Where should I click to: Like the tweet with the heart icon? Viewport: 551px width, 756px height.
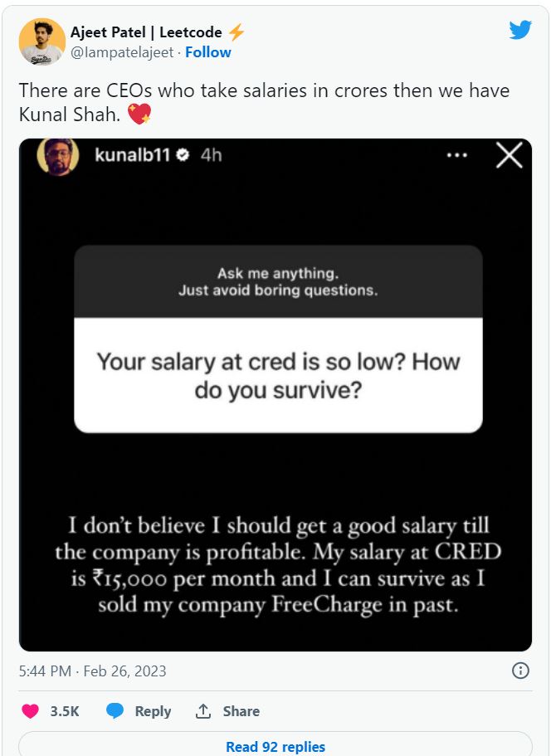coord(29,711)
